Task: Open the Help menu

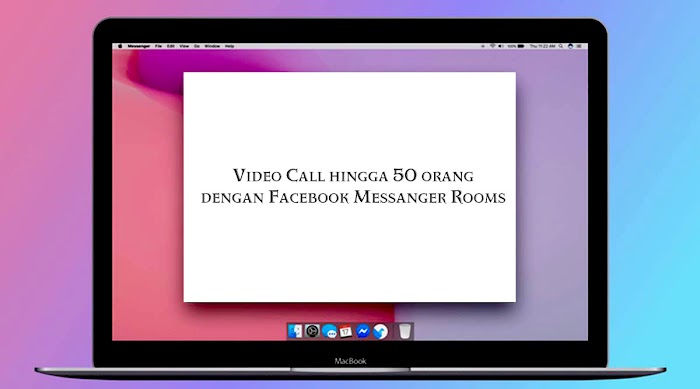Action: 229,46
